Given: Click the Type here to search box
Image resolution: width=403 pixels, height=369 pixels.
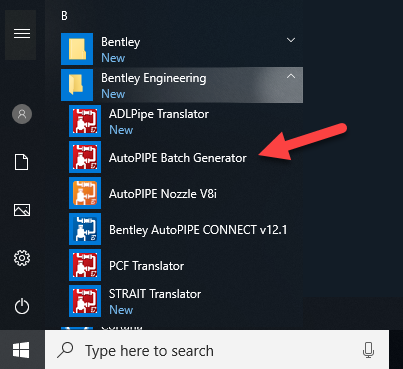Looking at the screenshot, I should click(217, 350).
